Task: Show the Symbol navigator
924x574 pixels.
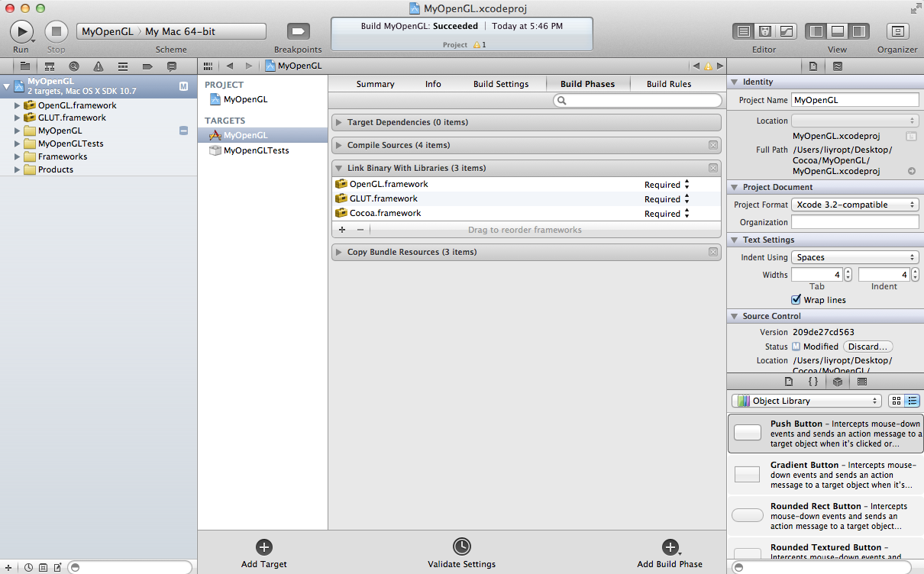Action: 50,66
